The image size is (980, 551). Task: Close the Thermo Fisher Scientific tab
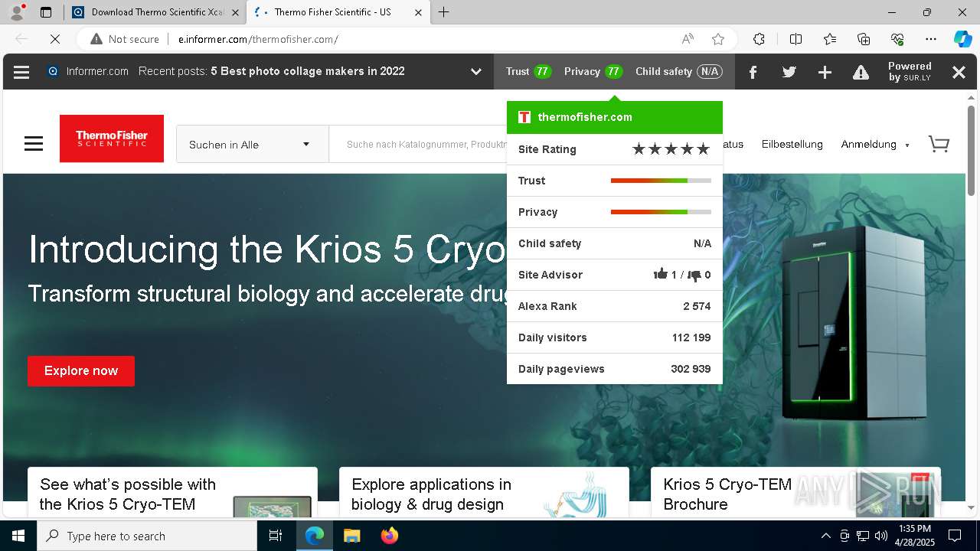point(418,12)
